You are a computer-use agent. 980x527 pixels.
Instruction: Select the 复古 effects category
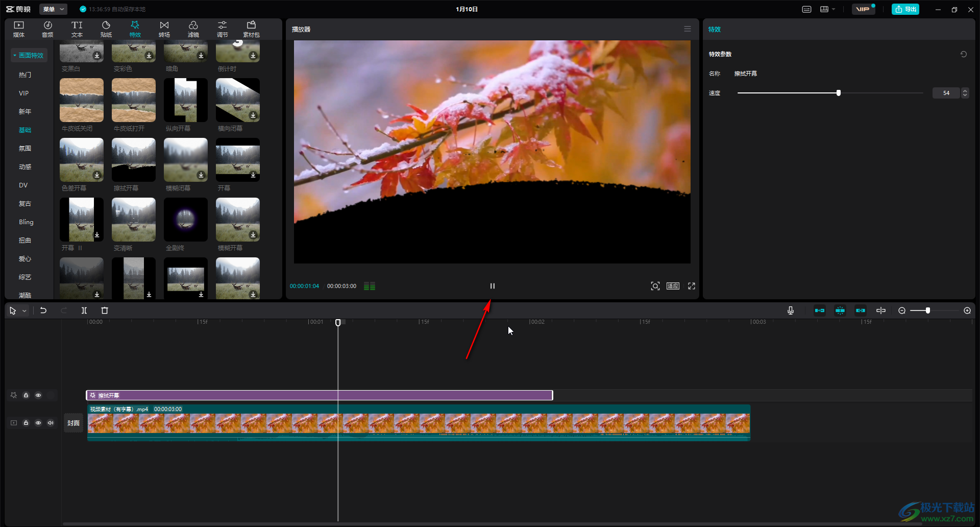pyautogui.click(x=25, y=203)
